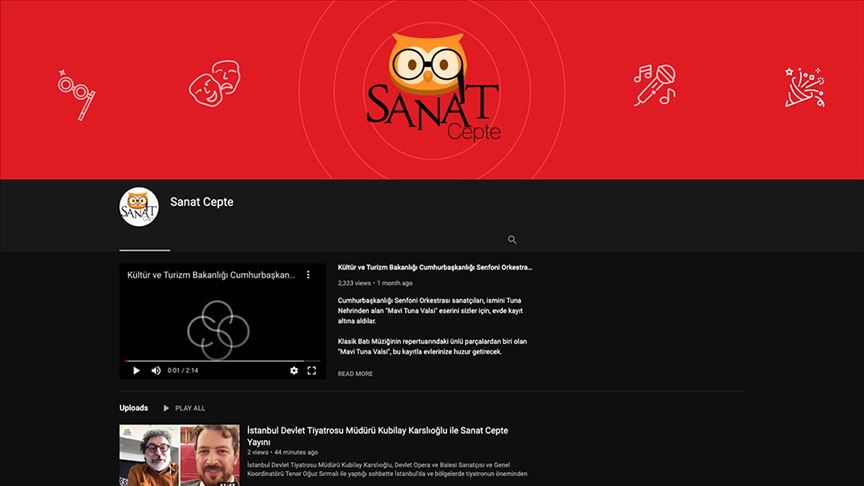864x486 pixels.
Task: Mute the video with the speaker icon
Action: pyautogui.click(x=156, y=370)
